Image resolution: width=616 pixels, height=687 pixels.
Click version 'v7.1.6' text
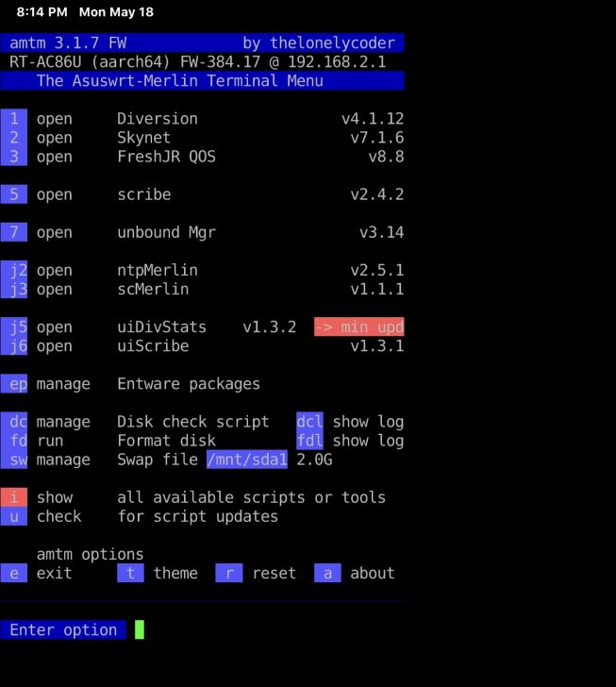pos(377,138)
